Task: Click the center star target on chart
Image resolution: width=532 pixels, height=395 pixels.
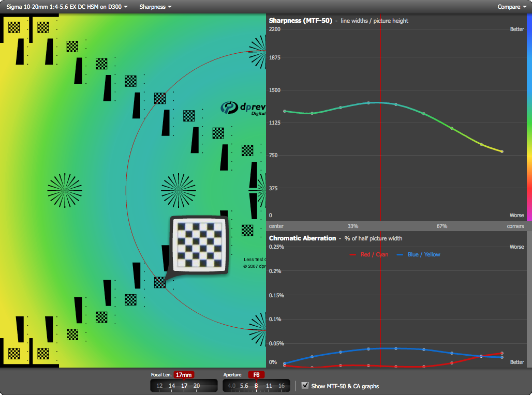Action: pyautogui.click(x=179, y=190)
